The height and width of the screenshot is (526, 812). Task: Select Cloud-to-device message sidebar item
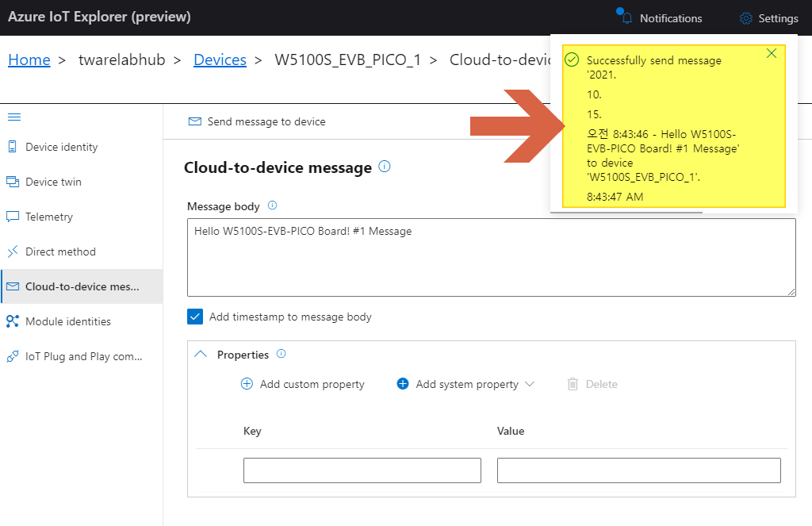click(x=82, y=286)
